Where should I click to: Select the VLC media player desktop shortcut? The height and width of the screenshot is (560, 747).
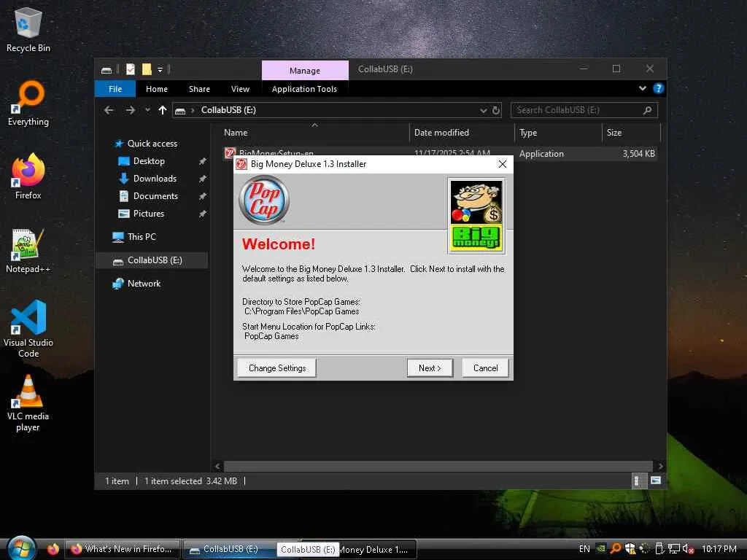pos(28,402)
